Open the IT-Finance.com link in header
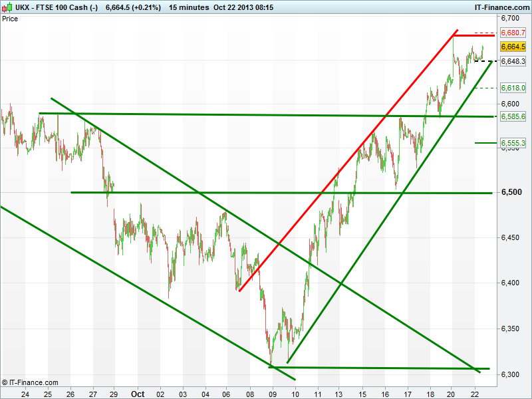 pos(502,7)
